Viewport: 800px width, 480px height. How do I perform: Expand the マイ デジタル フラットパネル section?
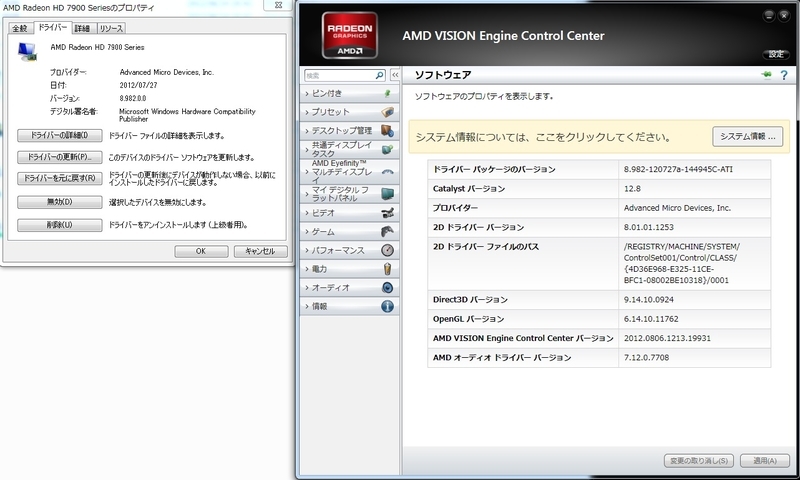tap(349, 194)
